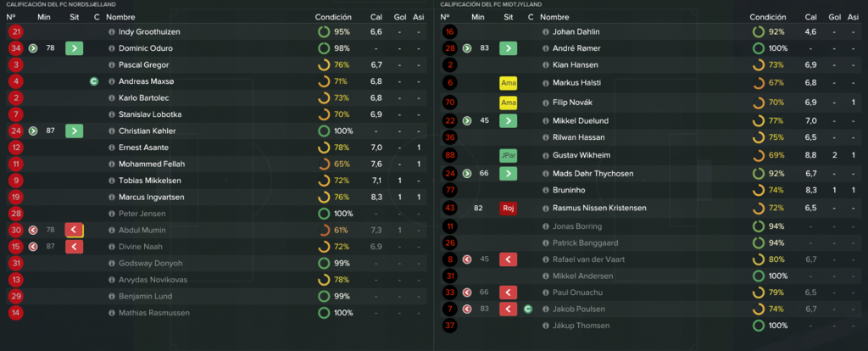868x351 pixels.
Task: Click Mohammed Fellah's 65% condition ring
Action: click(x=324, y=164)
